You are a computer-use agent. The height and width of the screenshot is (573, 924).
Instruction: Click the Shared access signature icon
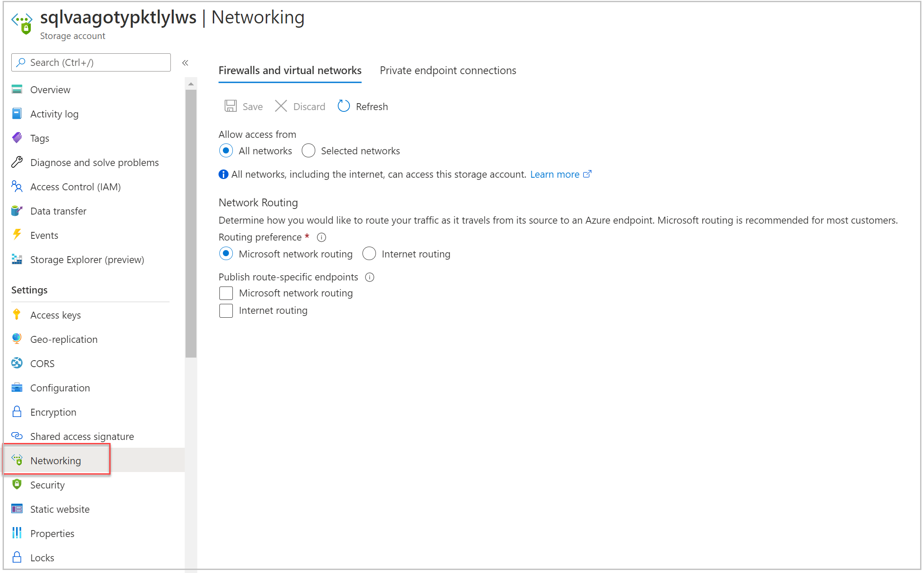17,436
